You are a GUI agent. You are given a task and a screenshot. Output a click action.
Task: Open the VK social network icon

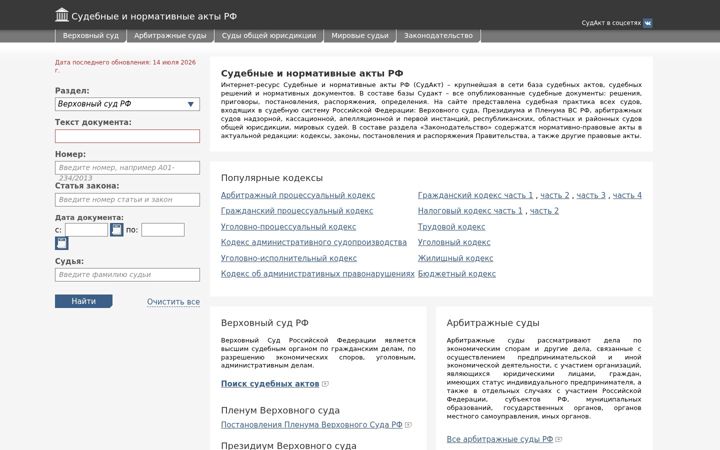647,23
